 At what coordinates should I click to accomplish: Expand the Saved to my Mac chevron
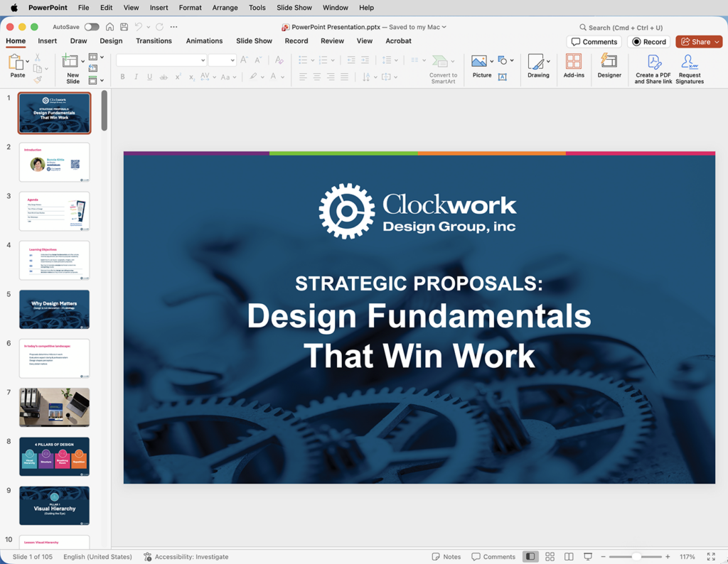444,27
